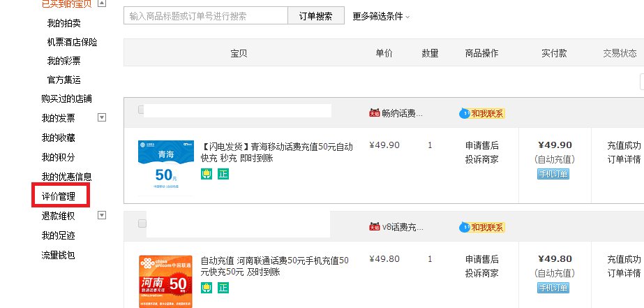Click 申请售后 for the 青海移动话费 order

(x=481, y=145)
